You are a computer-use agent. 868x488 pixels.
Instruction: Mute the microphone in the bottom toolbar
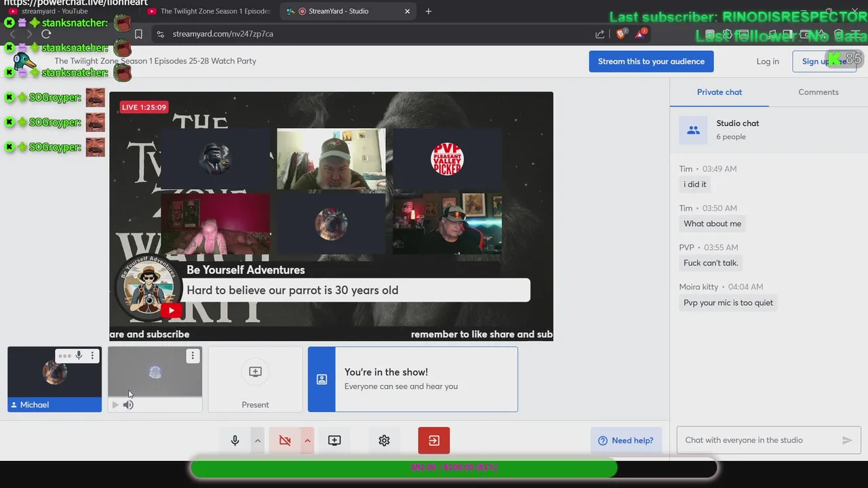(x=235, y=441)
